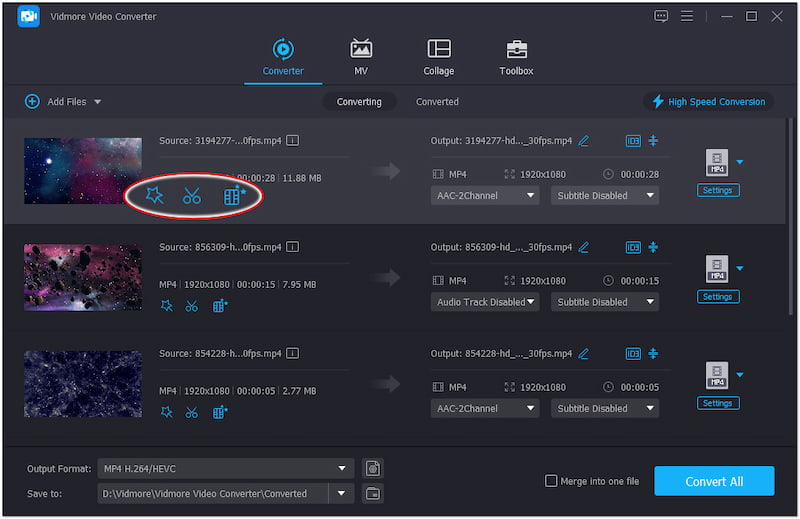Switch to the Converted tab
800x519 pixels.
point(437,102)
